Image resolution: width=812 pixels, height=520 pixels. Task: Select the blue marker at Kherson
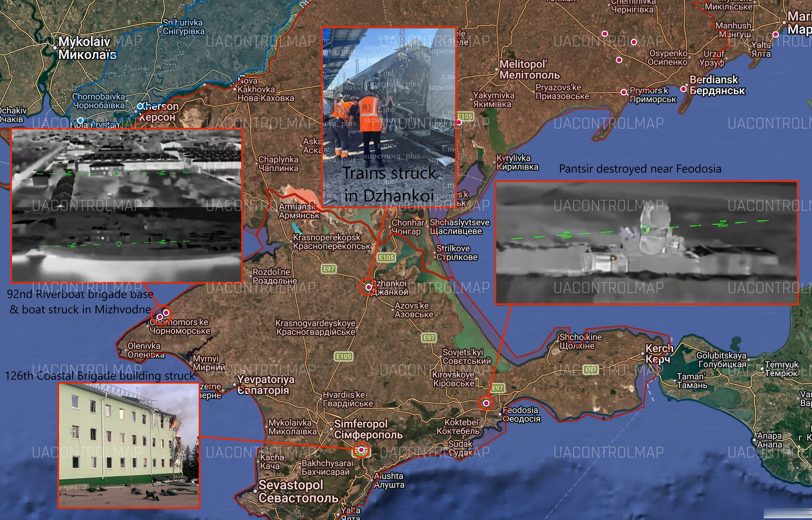pyautogui.click(x=140, y=106)
